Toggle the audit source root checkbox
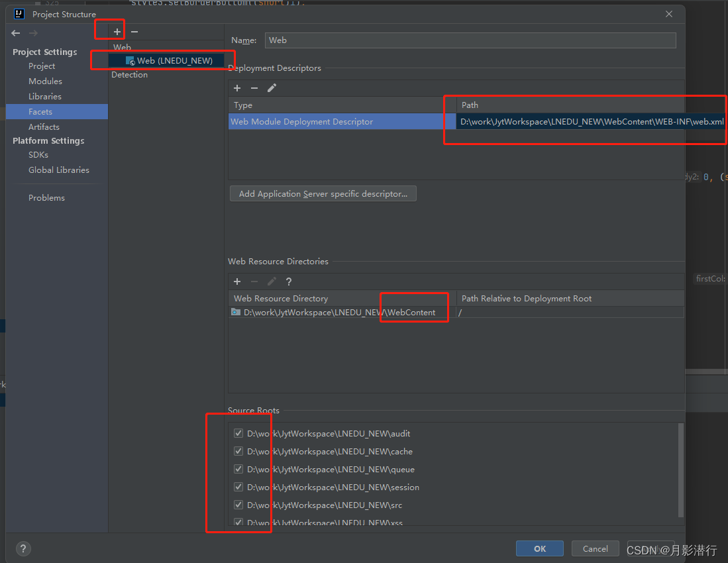The height and width of the screenshot is (563, 728). [238, 433]
